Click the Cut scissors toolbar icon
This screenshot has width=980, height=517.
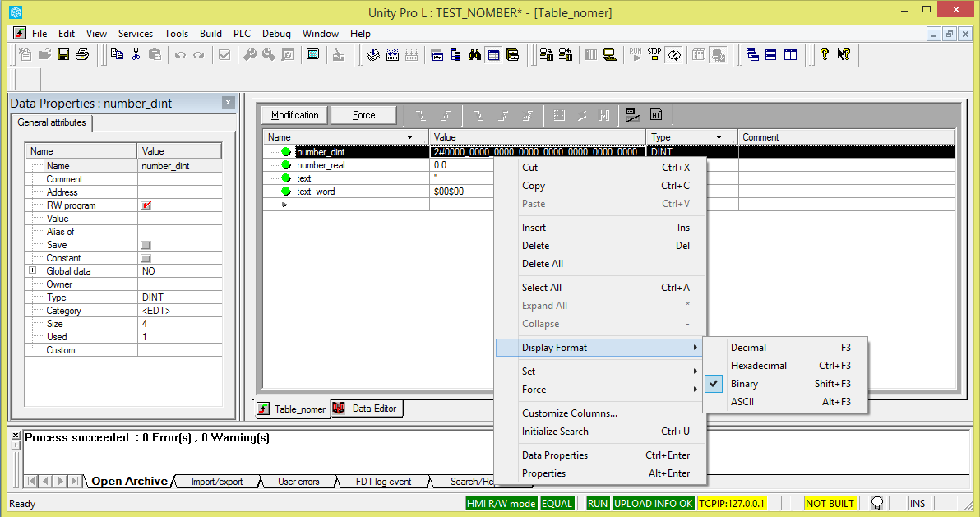click(136, 55)
